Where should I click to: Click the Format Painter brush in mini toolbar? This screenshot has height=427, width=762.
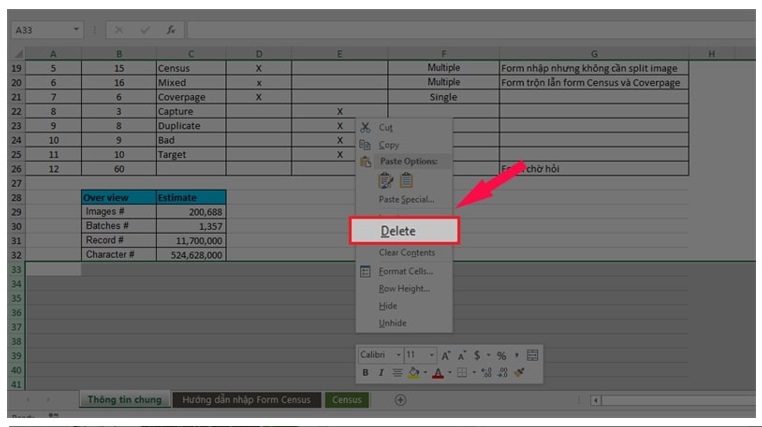pos(519,373)
